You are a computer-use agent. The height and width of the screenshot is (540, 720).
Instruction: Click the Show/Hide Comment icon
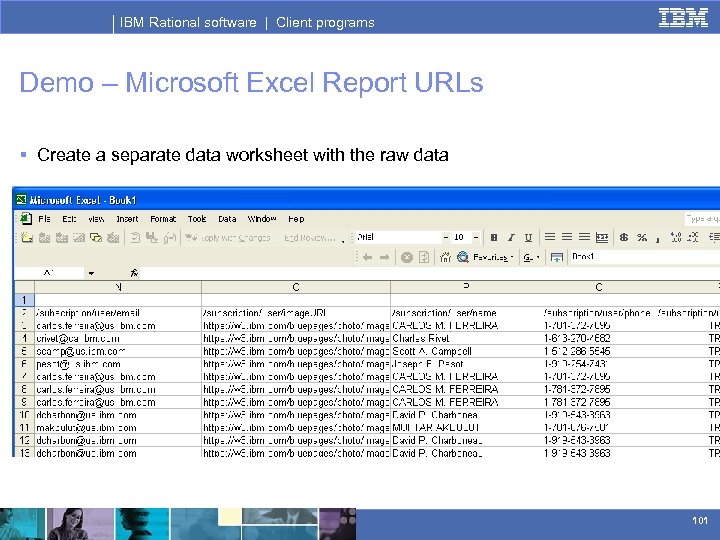point(79,237)
